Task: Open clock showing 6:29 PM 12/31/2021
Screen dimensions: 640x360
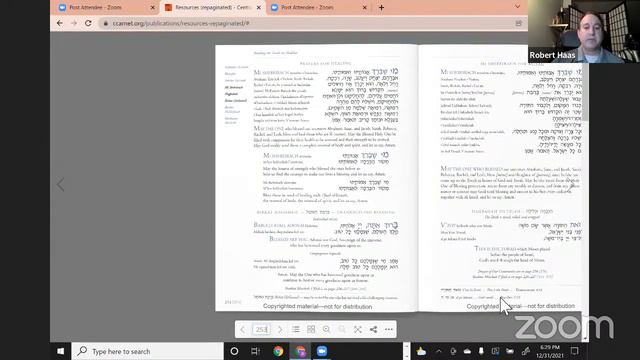Action: pos(549,351)
